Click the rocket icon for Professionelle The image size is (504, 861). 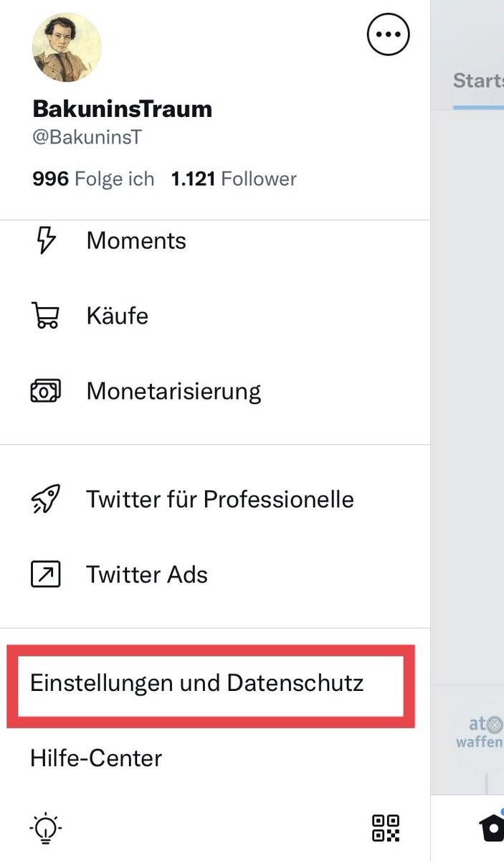click(45, 499)
